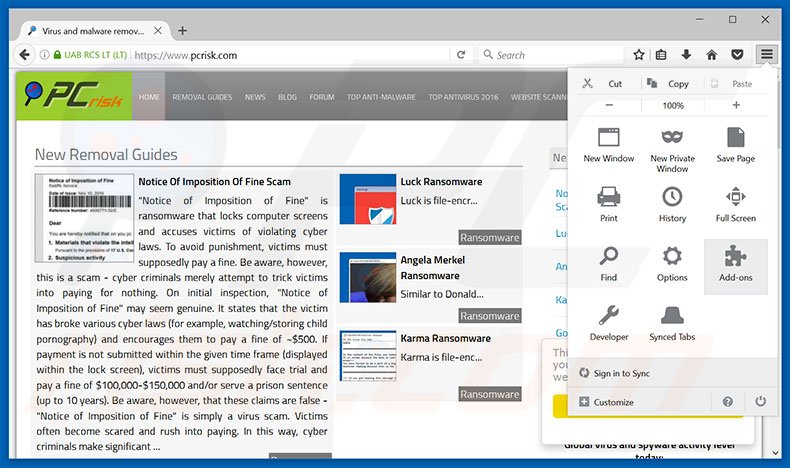Viewport: 790px width, 468px height.
Task: Show bookmarks list icon
Action: [x=661, y=54]
